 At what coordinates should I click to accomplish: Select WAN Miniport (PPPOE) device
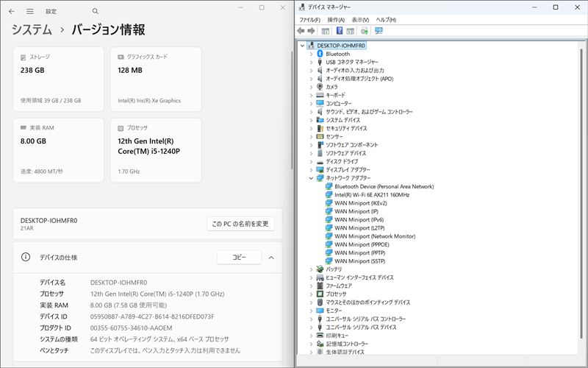tap(363, 244)
